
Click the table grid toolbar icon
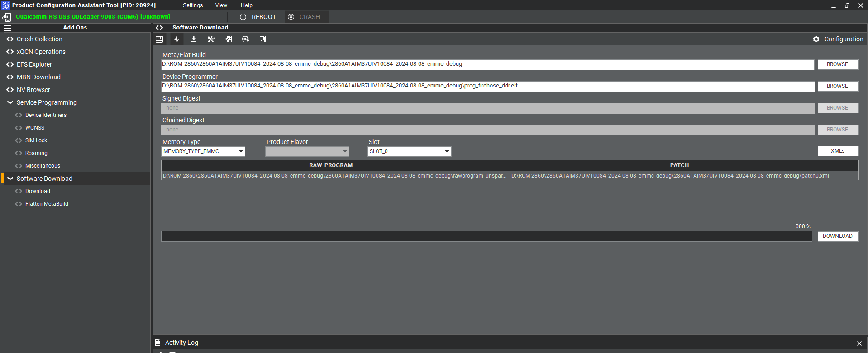click(x=159, y=39)
